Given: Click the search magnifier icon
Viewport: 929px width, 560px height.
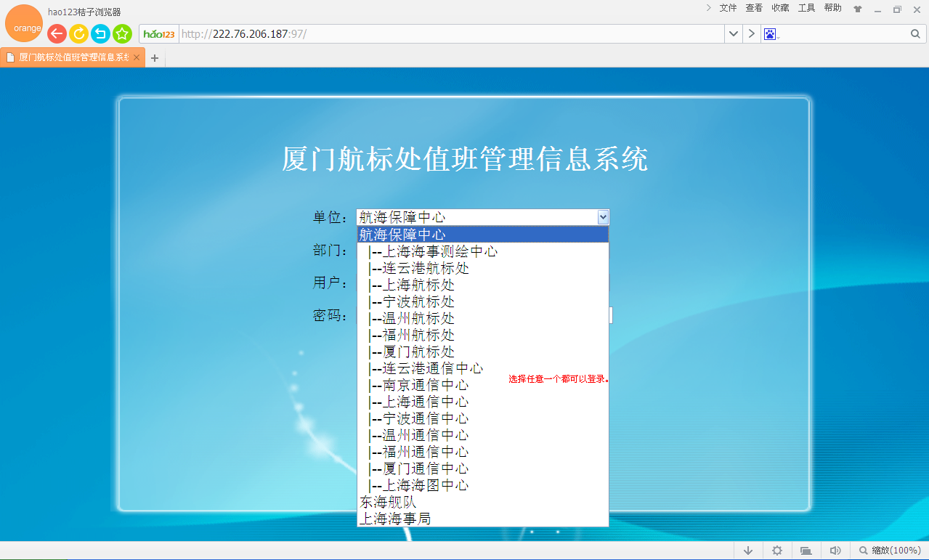Looking at the screenshot, I should click(915, 33).
